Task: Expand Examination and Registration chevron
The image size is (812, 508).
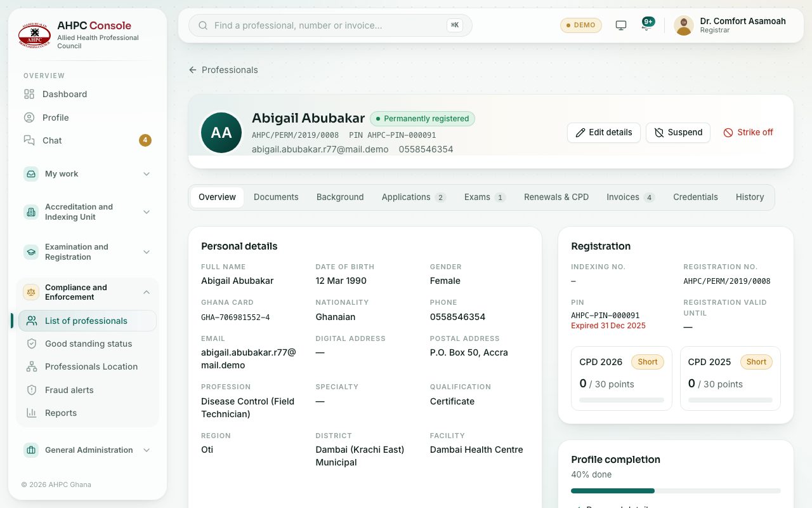Action: tap(147, 252)
